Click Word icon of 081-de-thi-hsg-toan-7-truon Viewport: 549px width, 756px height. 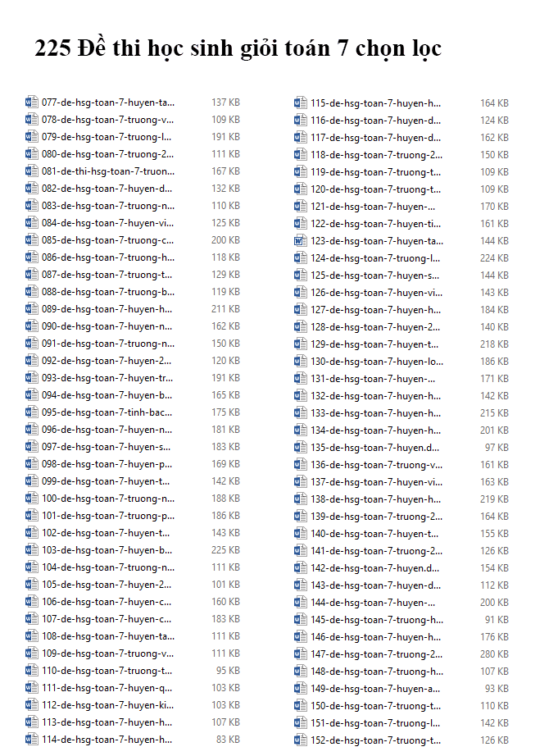point(32,171)
